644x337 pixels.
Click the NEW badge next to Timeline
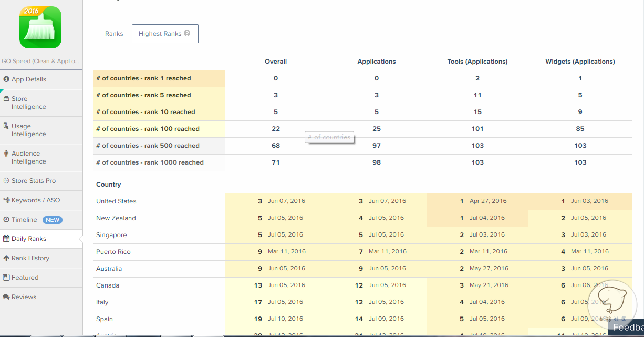tap(52, 220)
